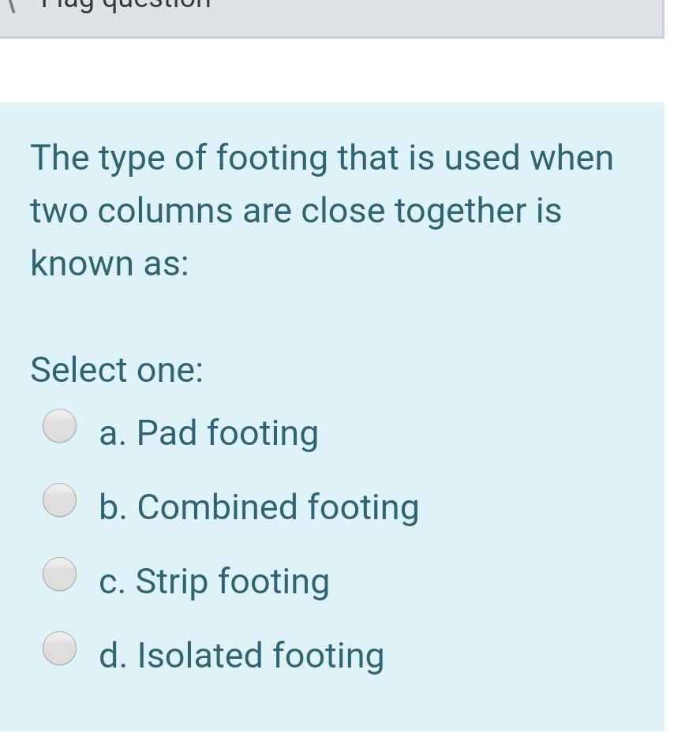Select the radio button for Strip footing
Screen dimensions: 700x748
pos(58,573)
